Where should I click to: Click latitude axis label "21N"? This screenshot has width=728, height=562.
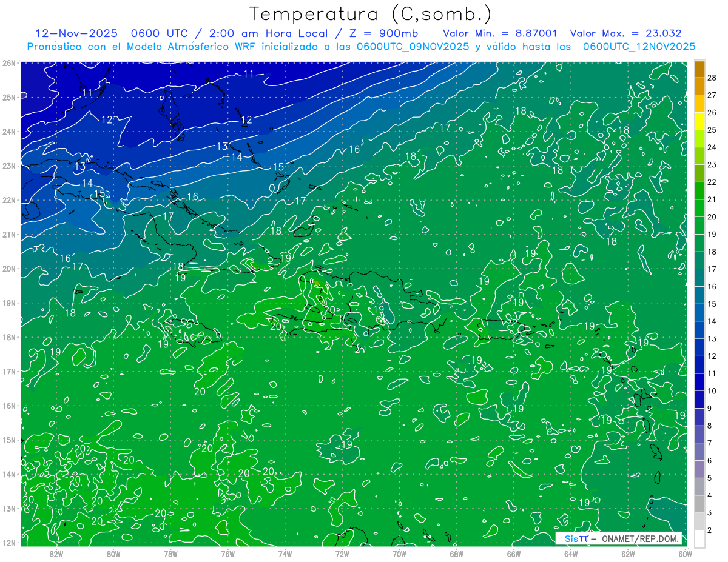[x=9, y=235]
